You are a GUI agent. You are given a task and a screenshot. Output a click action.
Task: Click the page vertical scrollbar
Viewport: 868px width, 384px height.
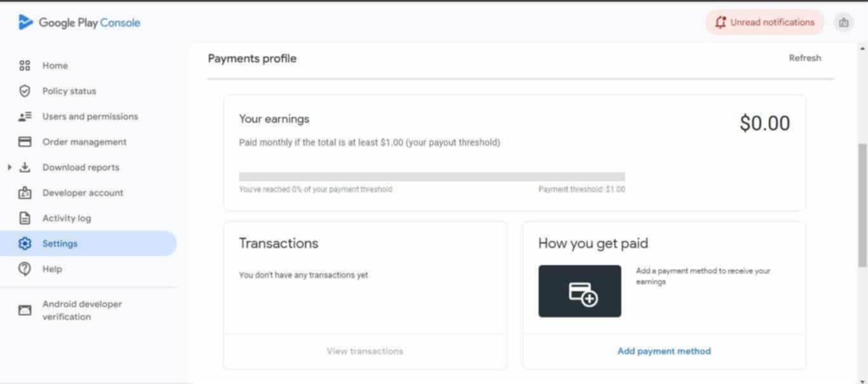(862, 203)
